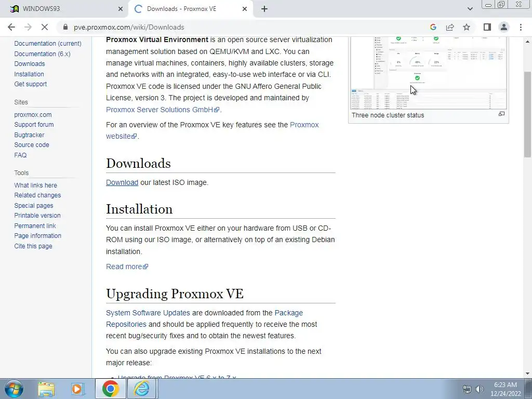
Task: Click Chrome taskbar icon
Action: point(110,389)
